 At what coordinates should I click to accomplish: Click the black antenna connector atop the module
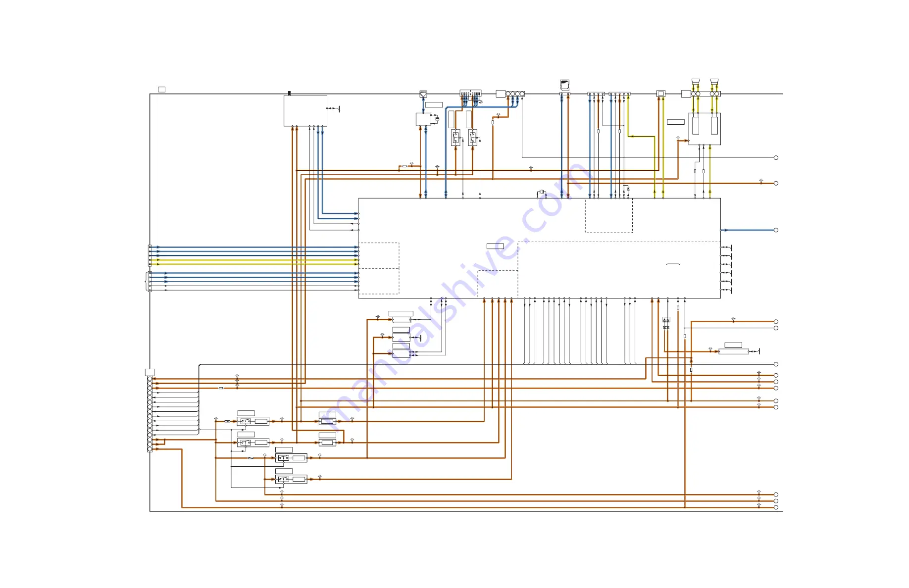point(289,93)
